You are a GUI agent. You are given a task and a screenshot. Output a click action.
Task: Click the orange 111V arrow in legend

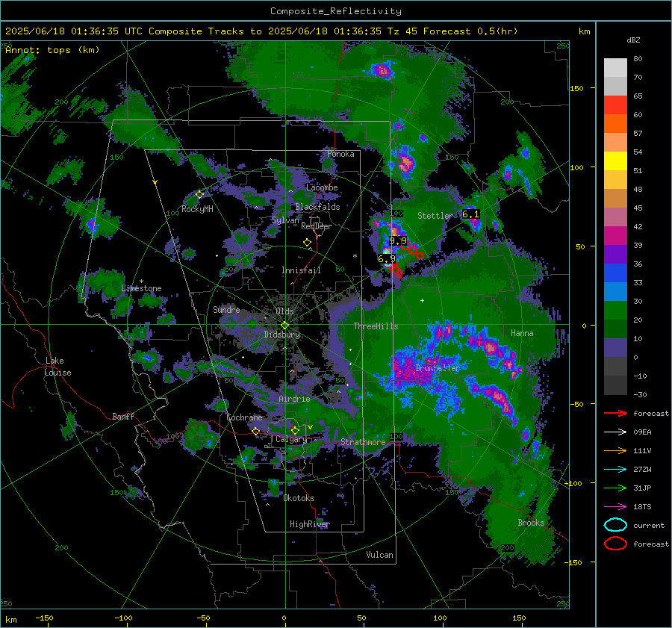click(615, 450)
